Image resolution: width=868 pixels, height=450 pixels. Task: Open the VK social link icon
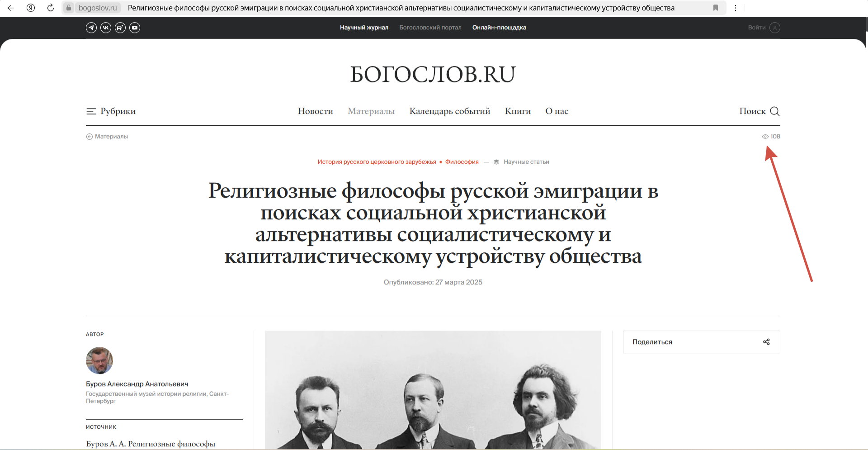point(106,28)
